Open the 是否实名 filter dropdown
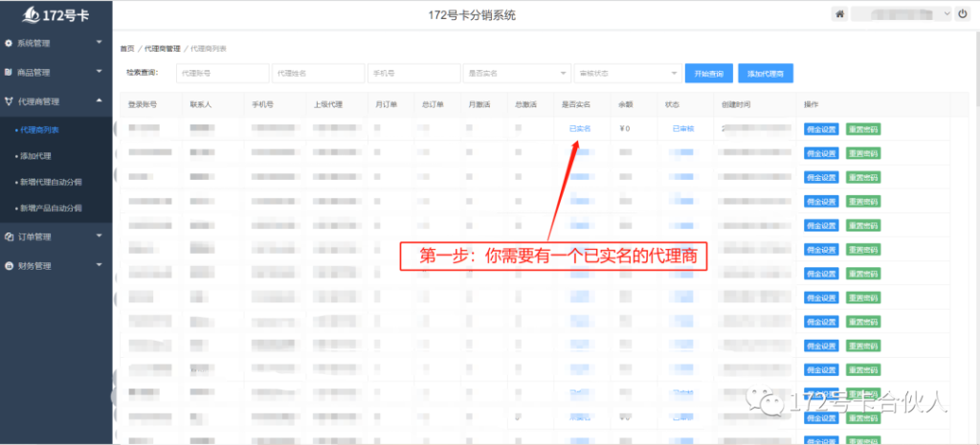This screenshot has height=445, width=980. coord(517,73)
